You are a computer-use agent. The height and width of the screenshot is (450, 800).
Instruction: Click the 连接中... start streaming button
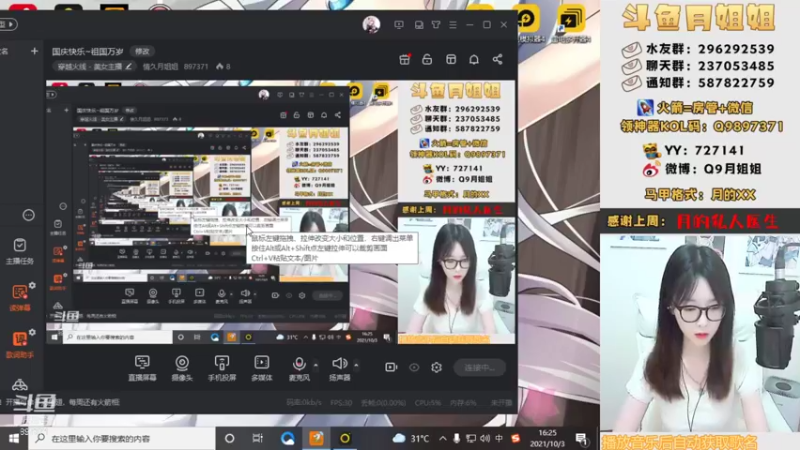pos(480,367)
